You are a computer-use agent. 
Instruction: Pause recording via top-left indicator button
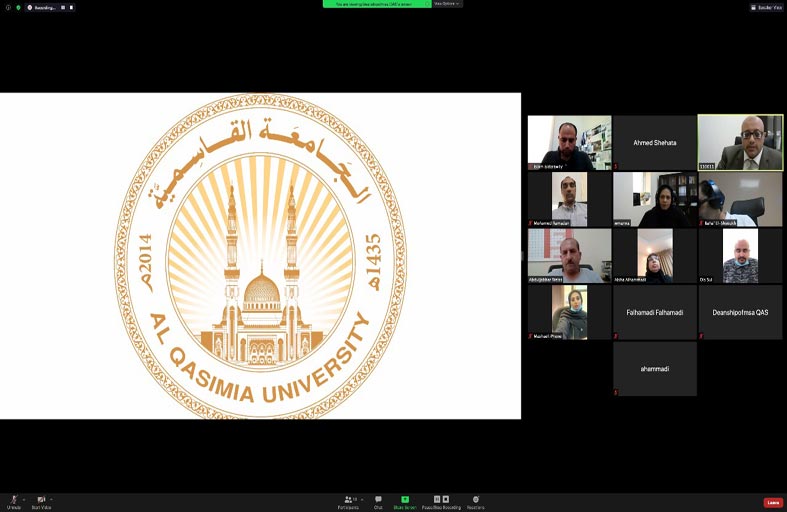click(x=63, y=8)
